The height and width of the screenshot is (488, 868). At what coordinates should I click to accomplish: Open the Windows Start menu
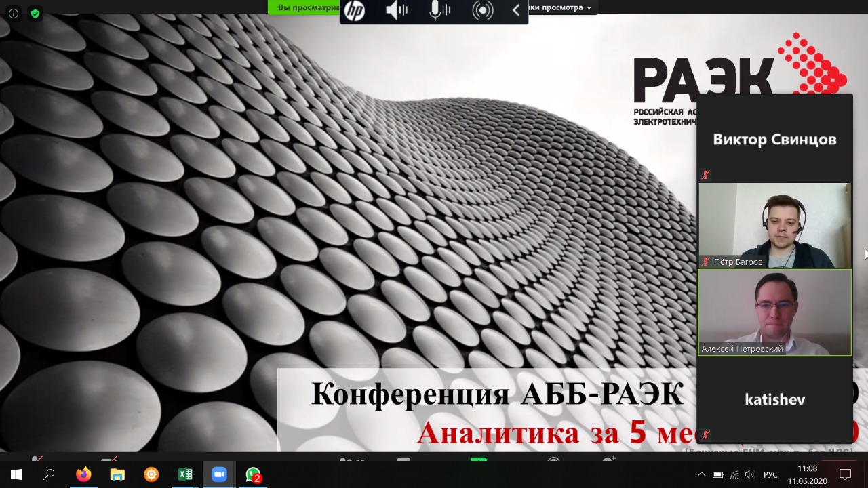coord(16,474)
